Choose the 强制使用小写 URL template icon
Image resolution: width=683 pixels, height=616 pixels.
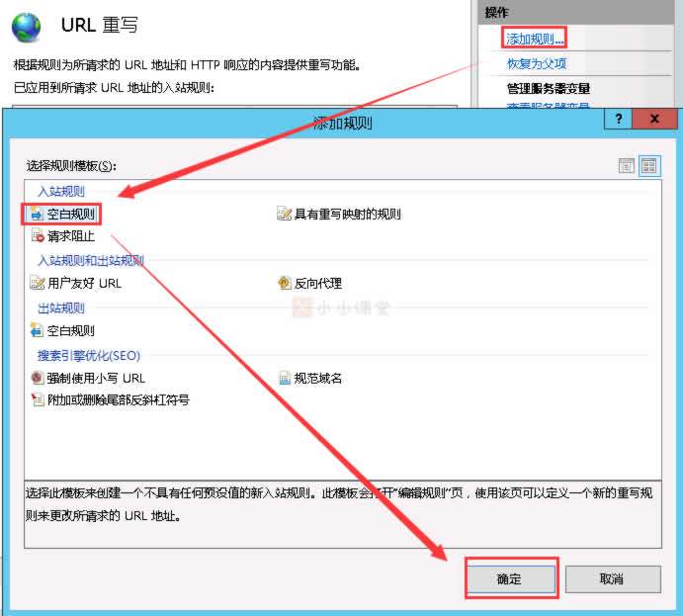pos(38,378)
